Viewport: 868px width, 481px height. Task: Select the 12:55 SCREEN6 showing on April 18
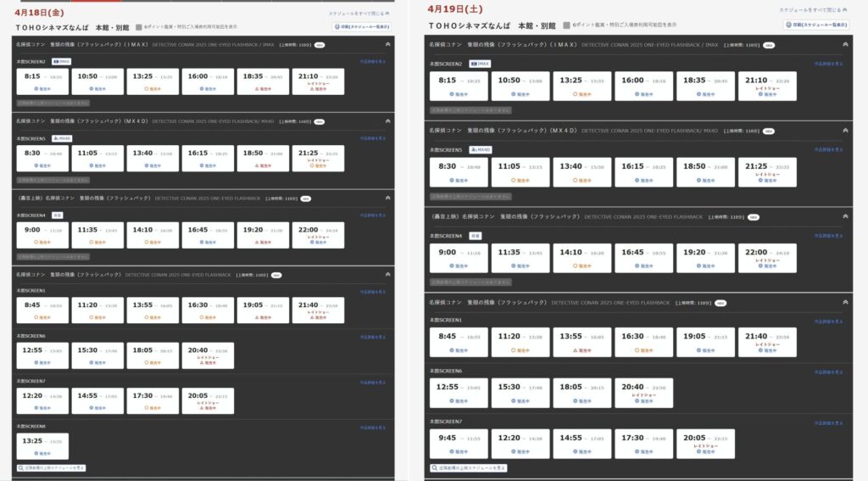click(42, 355)
